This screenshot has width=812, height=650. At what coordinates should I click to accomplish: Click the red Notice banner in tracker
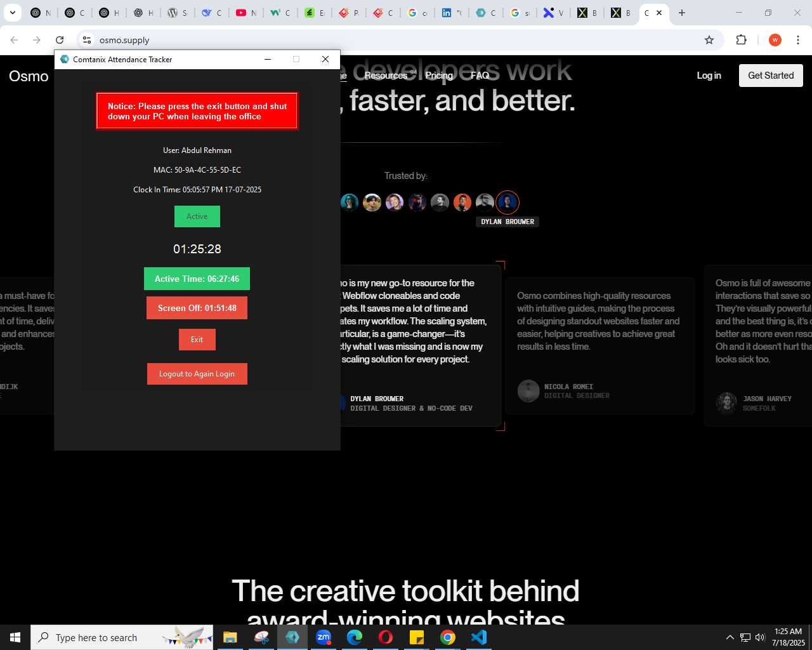point(197,111)
